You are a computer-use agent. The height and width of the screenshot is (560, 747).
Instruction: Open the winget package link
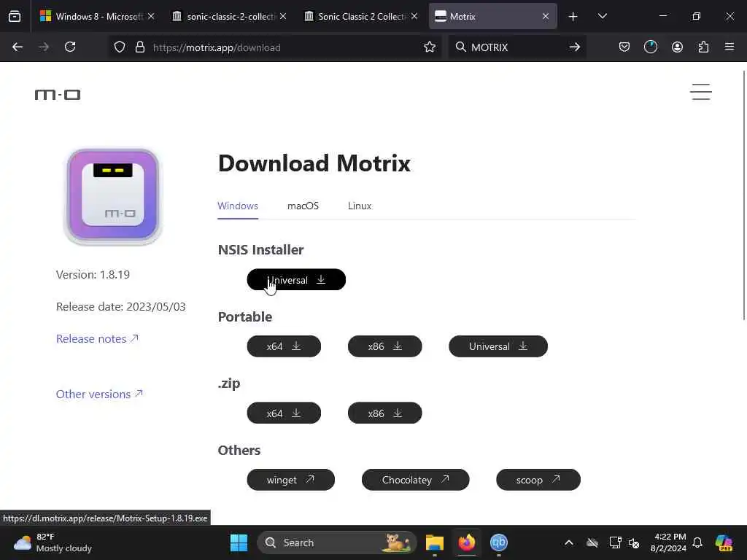[290, 480]
